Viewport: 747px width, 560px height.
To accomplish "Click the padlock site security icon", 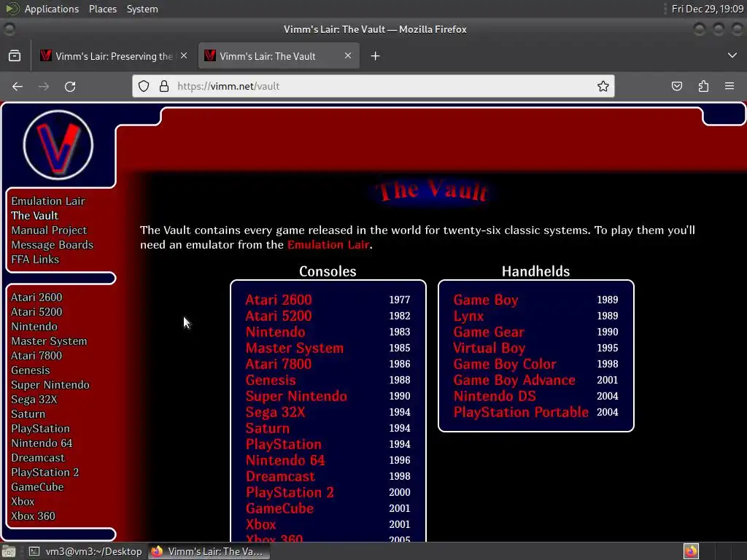I will tap(164, 86).
